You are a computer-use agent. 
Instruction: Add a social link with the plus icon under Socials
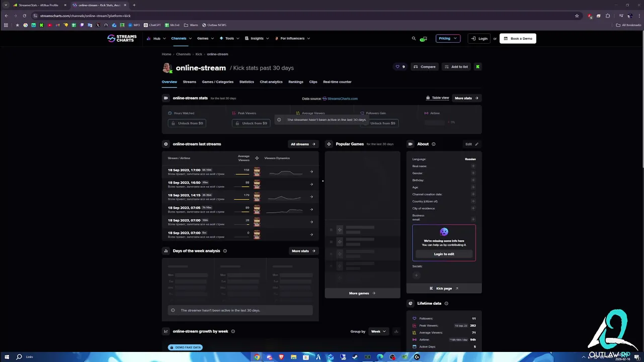pos(416,275)
